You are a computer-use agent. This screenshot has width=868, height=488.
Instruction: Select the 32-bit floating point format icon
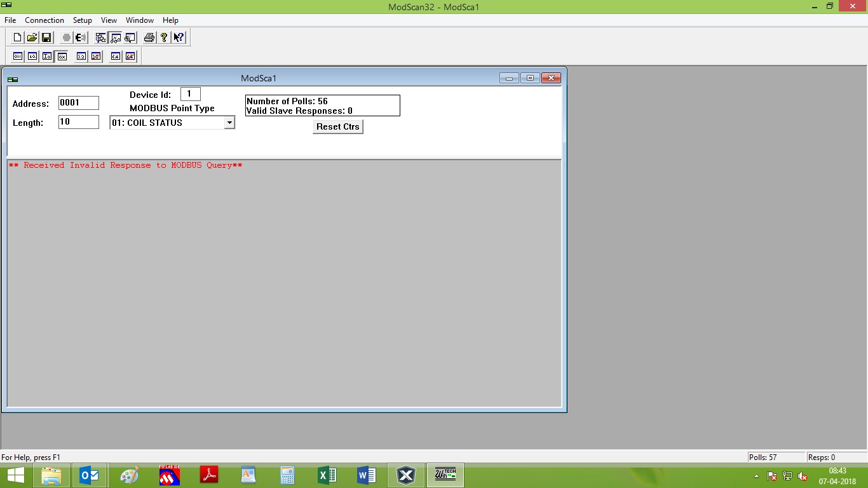point(81,57)
